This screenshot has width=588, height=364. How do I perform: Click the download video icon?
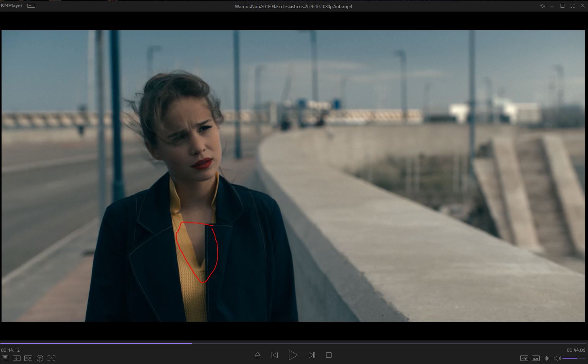17,358
